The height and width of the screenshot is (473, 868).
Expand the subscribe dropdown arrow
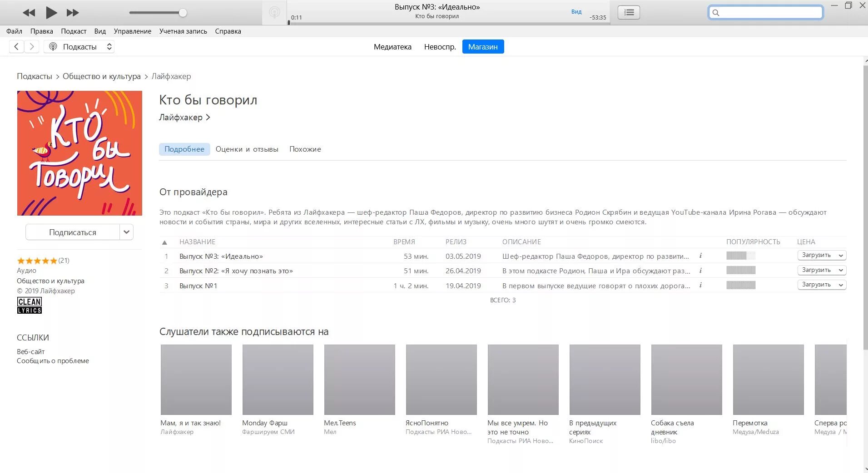[127, 232]
